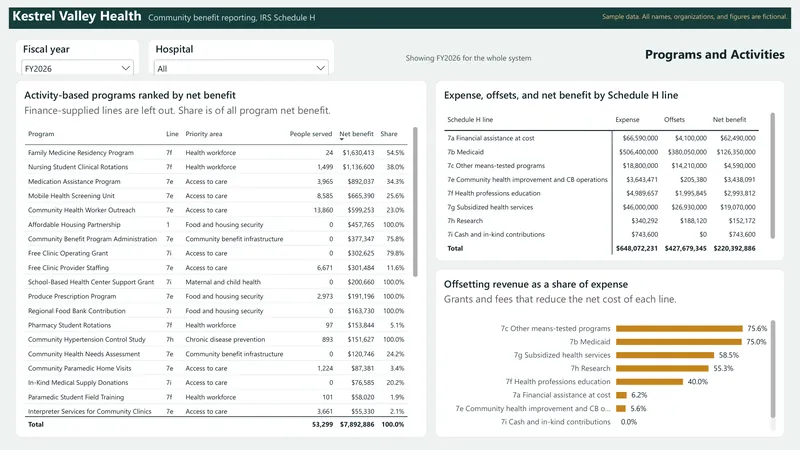Click the $427,679,345 total offsets value
Viewport: 800px width, 450px height.
[686, 248]
